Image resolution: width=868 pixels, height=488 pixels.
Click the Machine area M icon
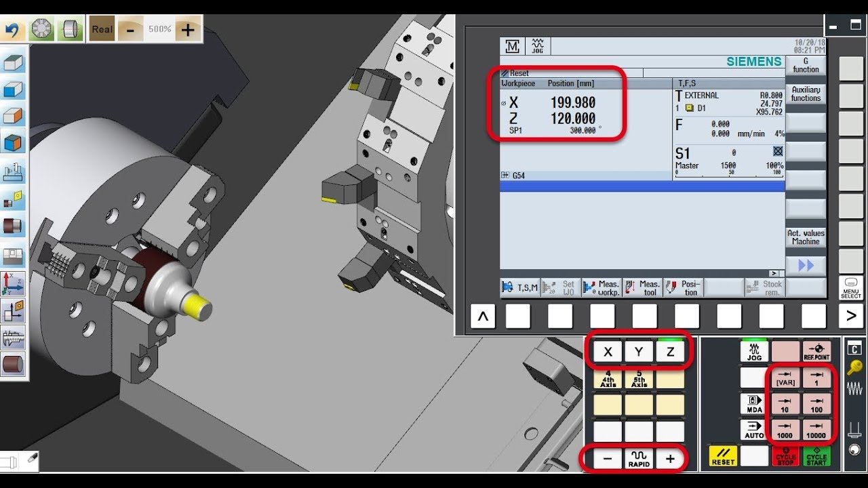click(x=513, y=46)
